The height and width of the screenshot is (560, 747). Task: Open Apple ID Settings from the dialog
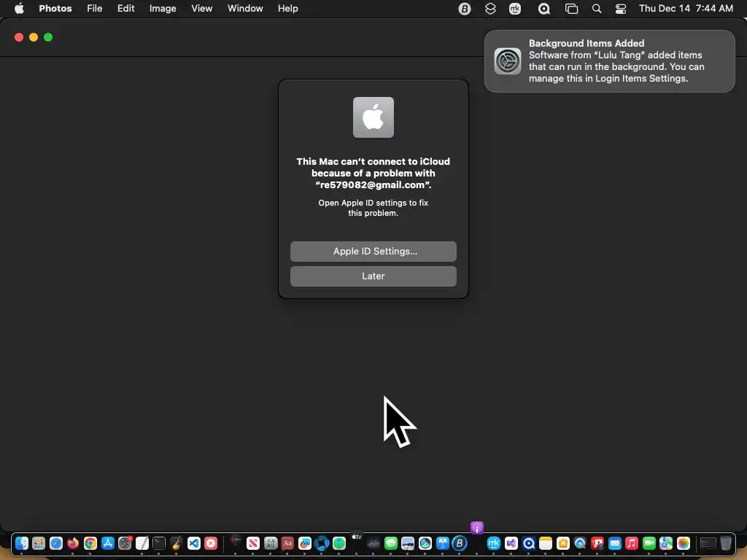tap(373, 252)
